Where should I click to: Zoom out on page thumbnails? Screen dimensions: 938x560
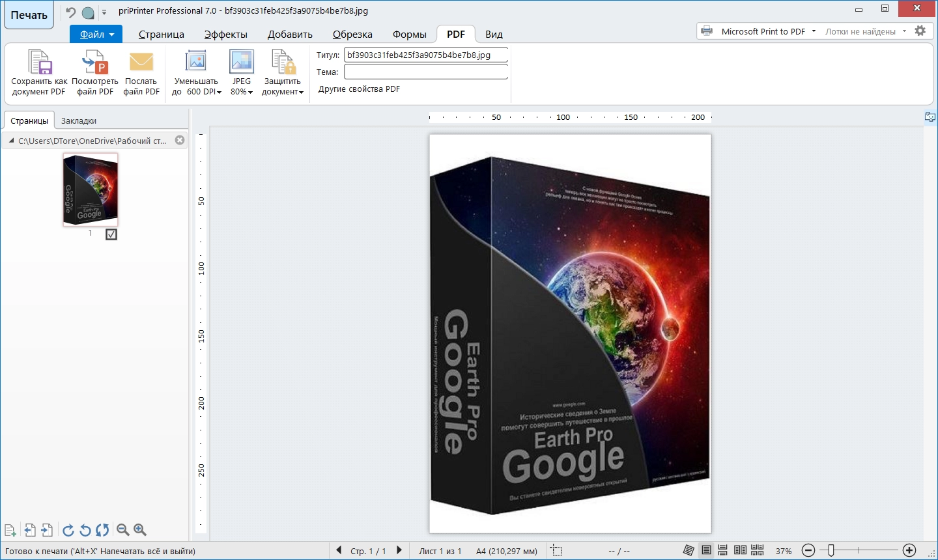coord(122,530)
